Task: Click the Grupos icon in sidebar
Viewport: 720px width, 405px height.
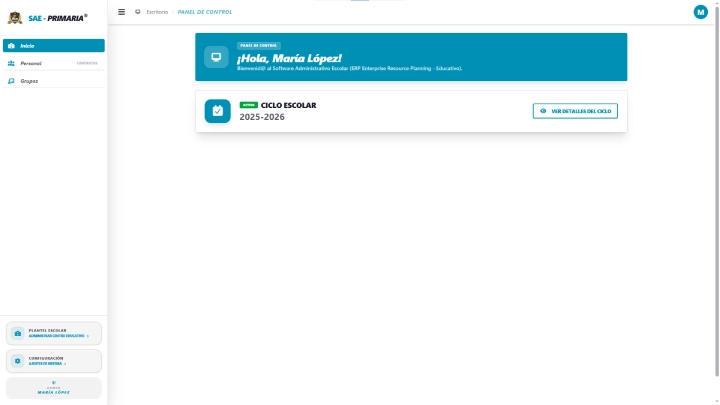Action: [11, 80]
